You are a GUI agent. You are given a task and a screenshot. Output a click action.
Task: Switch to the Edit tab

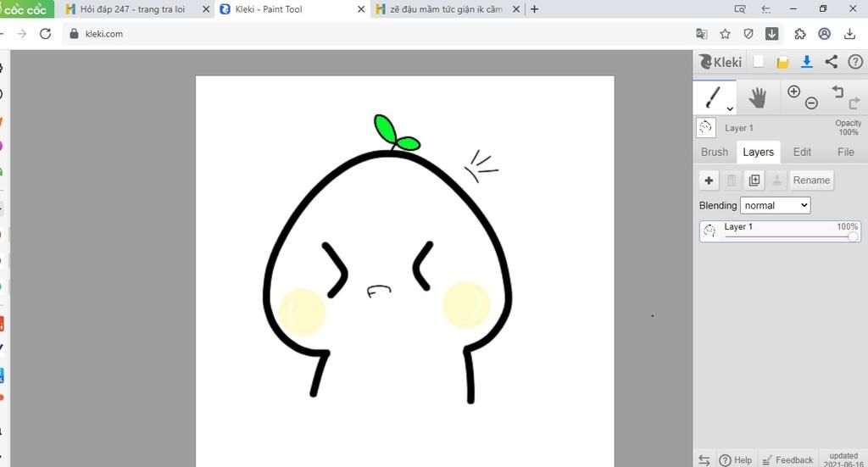tap(802, 153)
